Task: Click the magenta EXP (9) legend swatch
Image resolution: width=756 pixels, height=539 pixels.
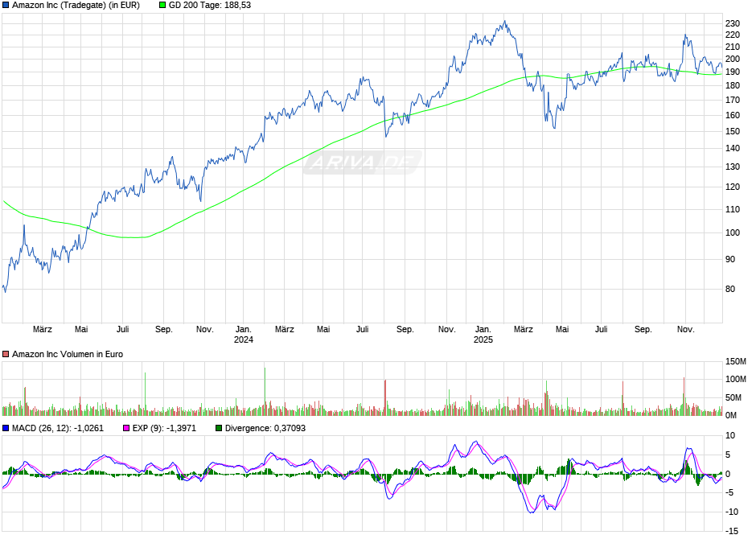Action: click(126, 428)
